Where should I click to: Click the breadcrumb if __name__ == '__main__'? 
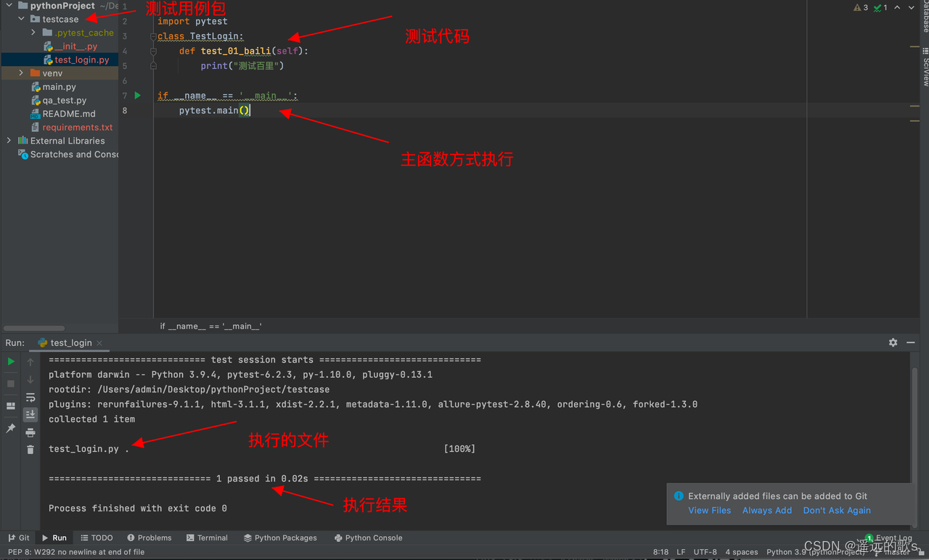(210, 326)
